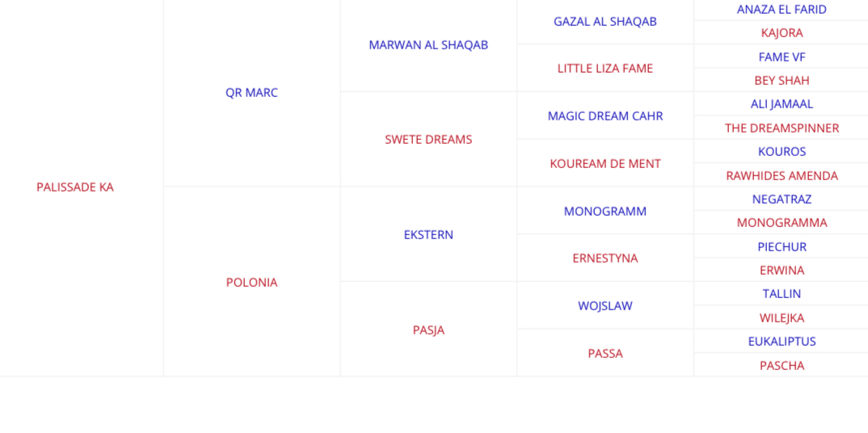Select the PASSA ancestor entry
Image resolution: width=868 pixels, height=433 pixels.
605,354
